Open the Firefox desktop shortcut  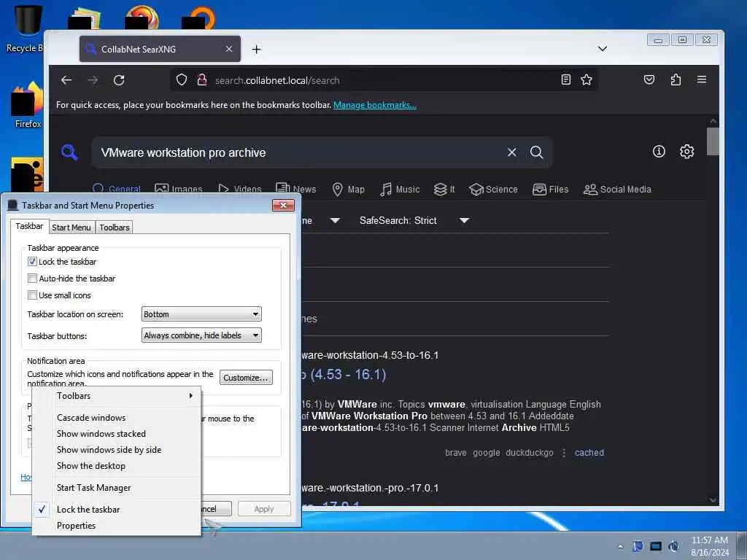point(28,106)
